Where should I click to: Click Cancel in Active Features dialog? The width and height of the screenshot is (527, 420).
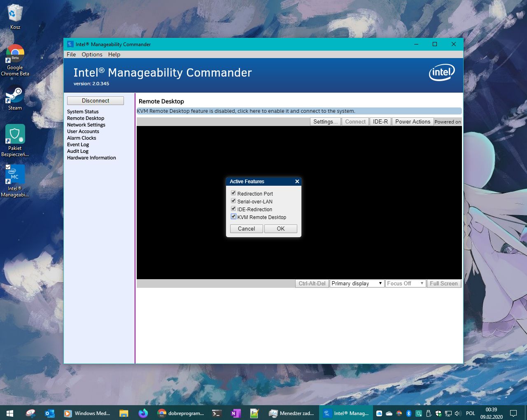pyautogui.click(x=246, y=229)
